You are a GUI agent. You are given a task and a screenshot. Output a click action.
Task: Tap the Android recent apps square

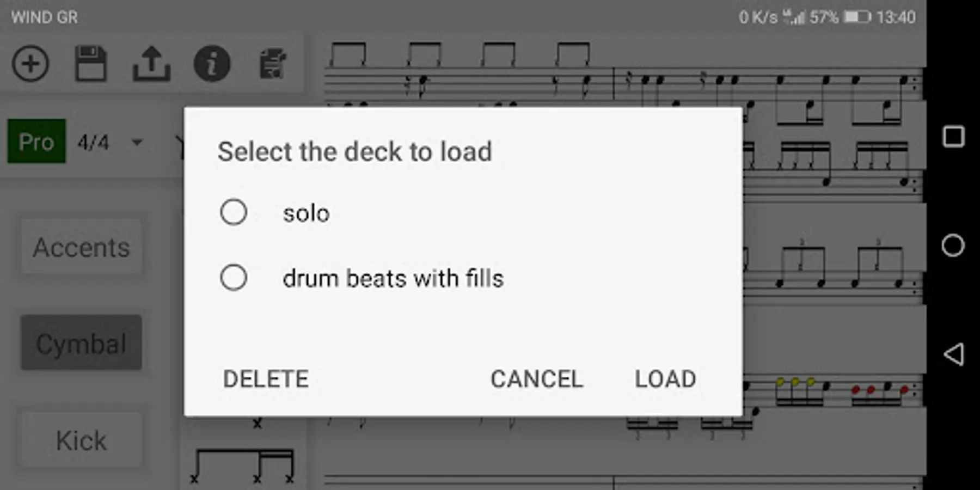coord(953,137)
